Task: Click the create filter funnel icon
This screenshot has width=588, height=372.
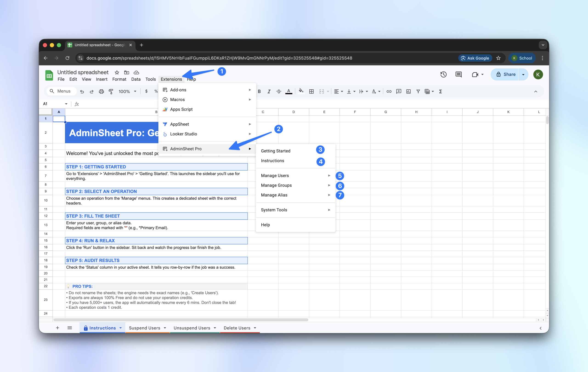Action: click(x=418, y=91)
